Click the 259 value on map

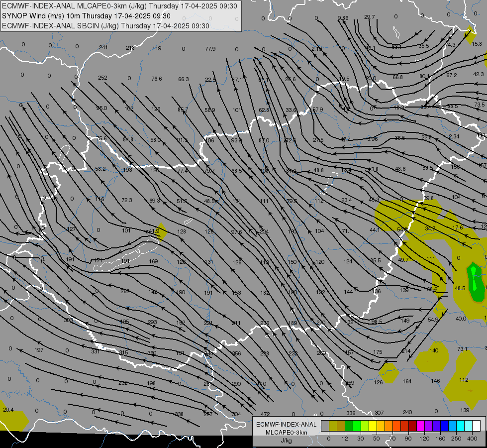[350, 383]
